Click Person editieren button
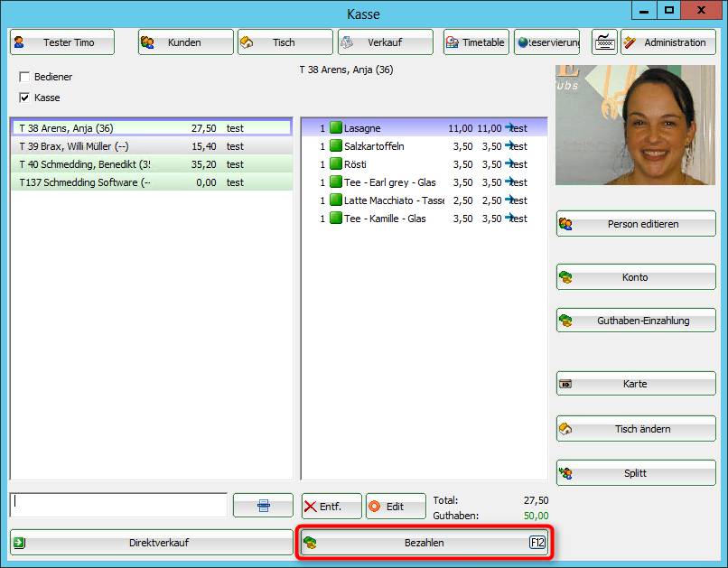This screenshot has width=728, height=568. [x=636, y=224]
